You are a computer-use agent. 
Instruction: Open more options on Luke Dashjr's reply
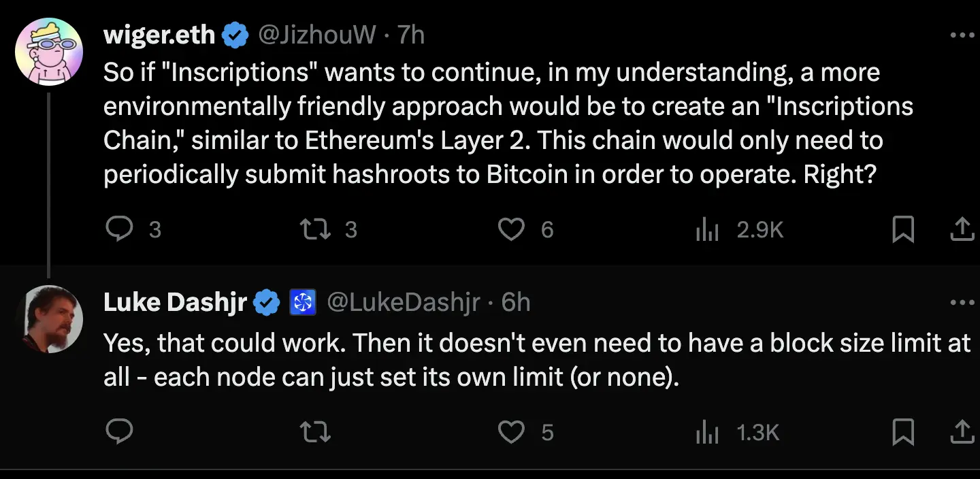coord(962,303)
